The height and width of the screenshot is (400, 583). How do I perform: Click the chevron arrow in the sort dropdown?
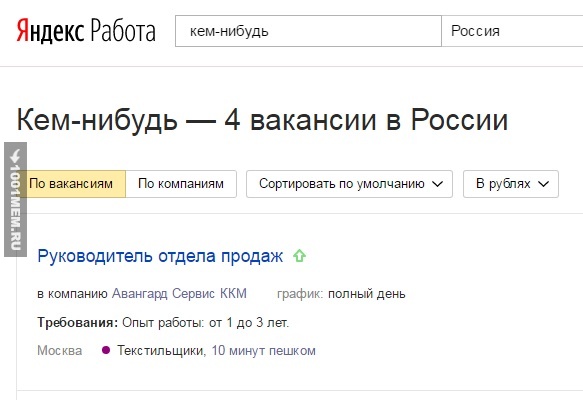tap(438, 184)
